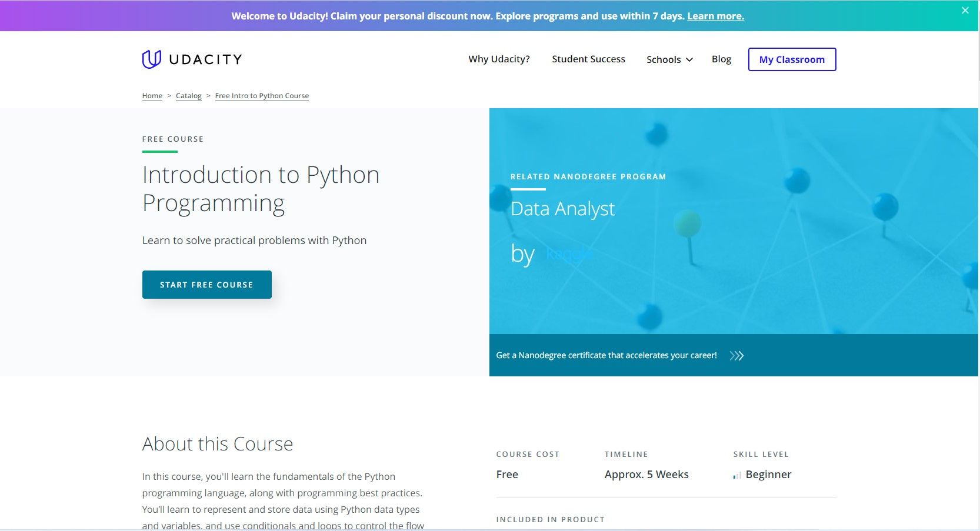Screen dimensions: 980x531
Task: Follow the "Learn more." link in the banner
Action: 715,16
